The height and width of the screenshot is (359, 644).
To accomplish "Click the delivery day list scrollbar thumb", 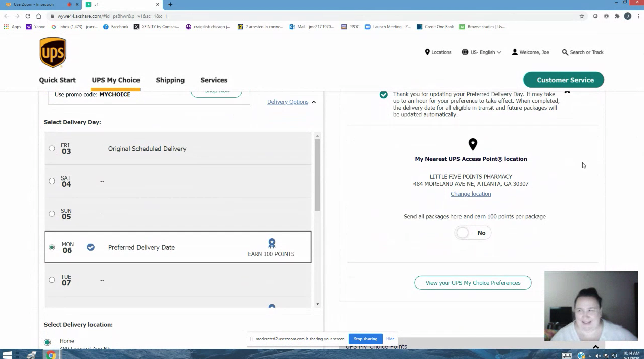I will pos(318,174).
